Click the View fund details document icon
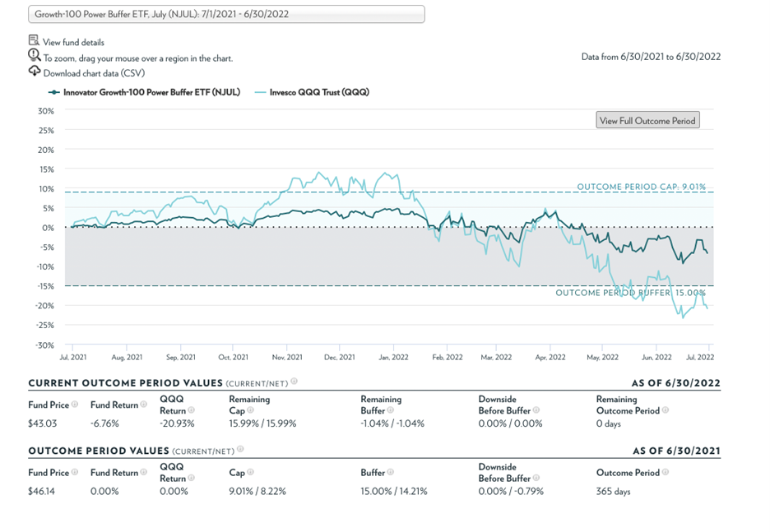The image size is (770, 532). 34,40
